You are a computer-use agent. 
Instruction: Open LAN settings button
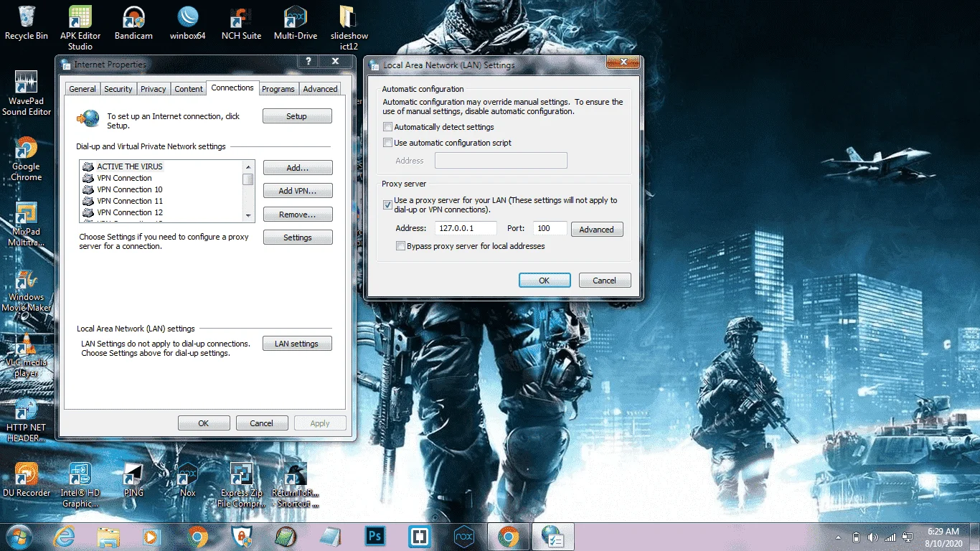click(297, 344)
